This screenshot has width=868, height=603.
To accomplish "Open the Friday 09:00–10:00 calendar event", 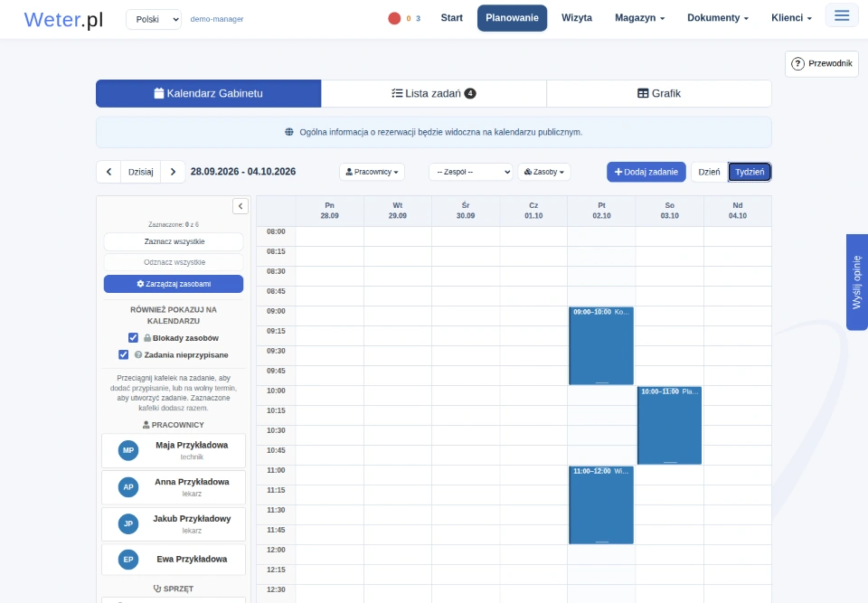I will click(x=601, y=345).
